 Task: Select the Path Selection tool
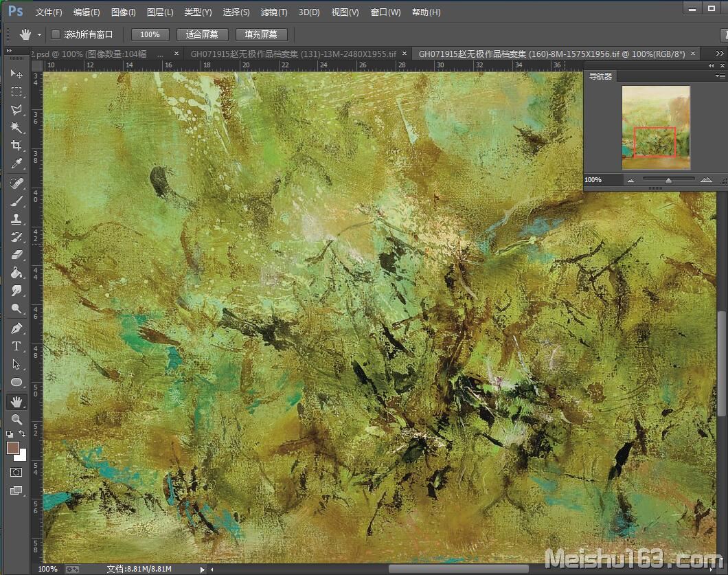(x=16, y=364)
